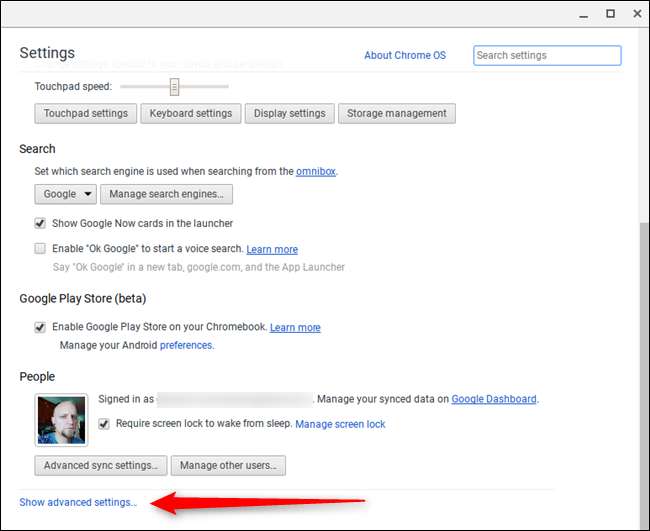
Task: Expand the Google search engine dropdown
Action: click(x=65, y=194)
